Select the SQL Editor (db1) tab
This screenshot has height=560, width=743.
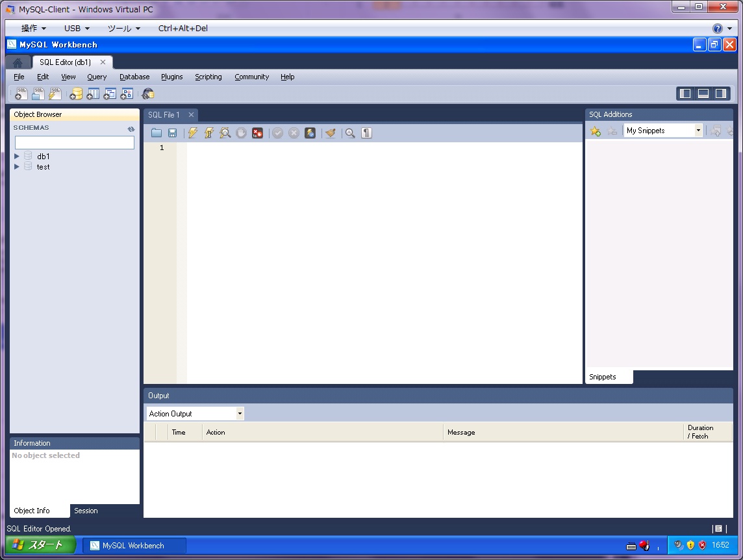coord(66,62)
